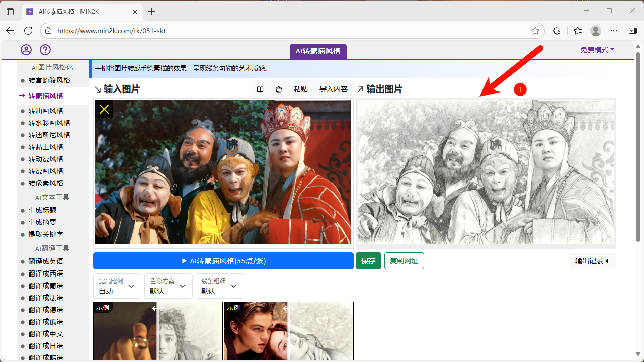Run AI转素描风格(55点/张) conversion
644x362 pixels.
(223, 261)
